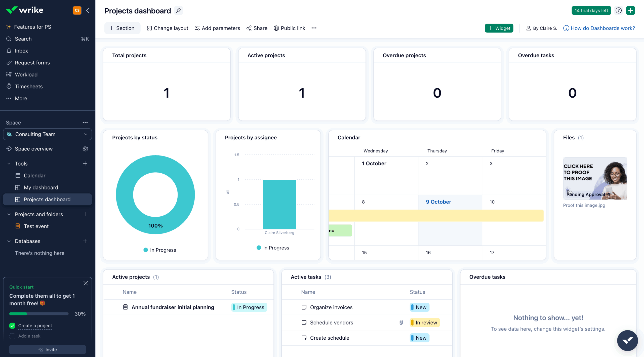The width and height of the screenshot is (644, 357).
Task: Check the Create a project quick start task
Action: click(x=12, y=326)
